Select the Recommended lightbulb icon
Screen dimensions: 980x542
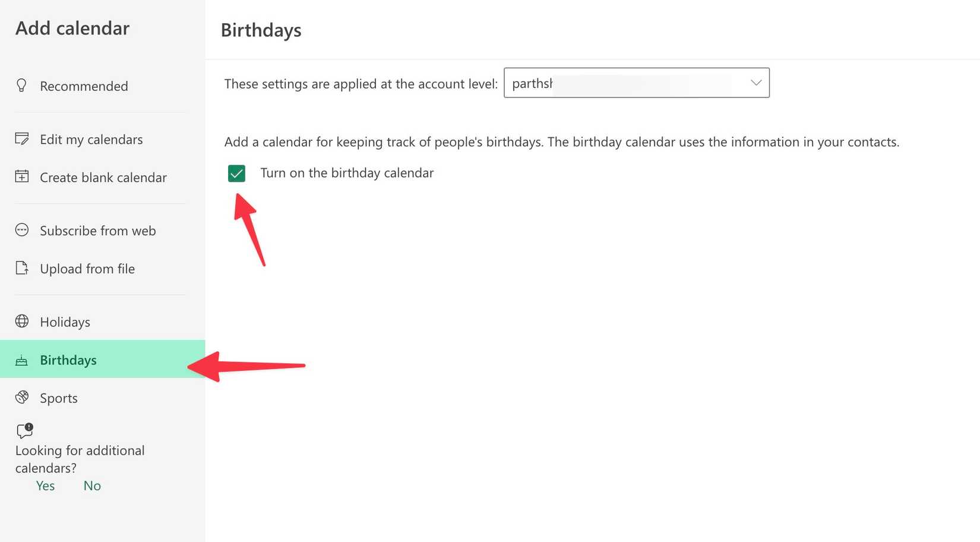[21, 86]
